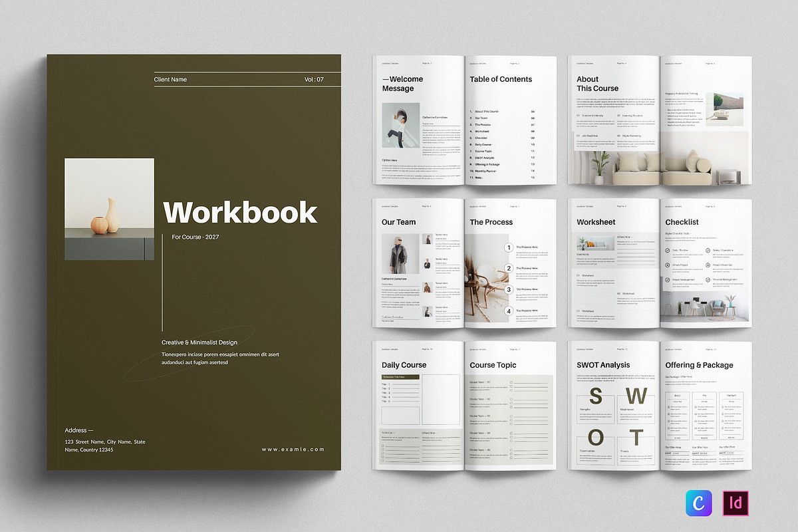Click the SWOT Analysis page heading
Image resolution: width=798 pixels, height=532 pixels.
[x=603, y=365]
